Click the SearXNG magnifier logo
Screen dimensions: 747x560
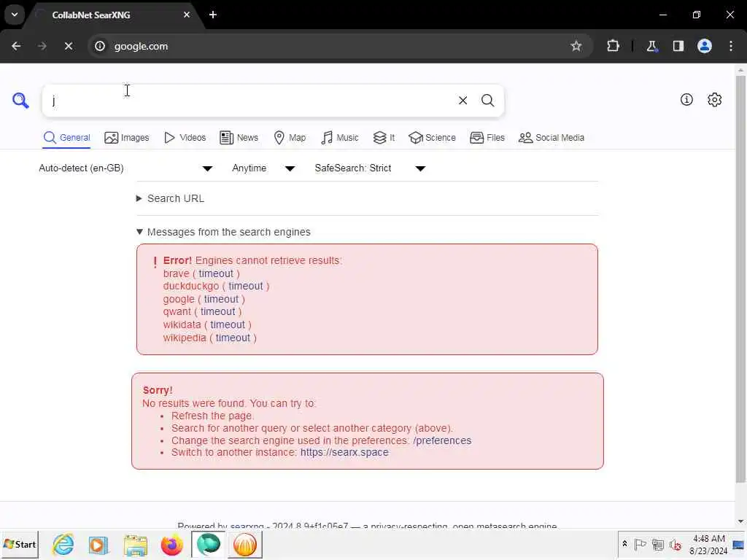point(20,101)
